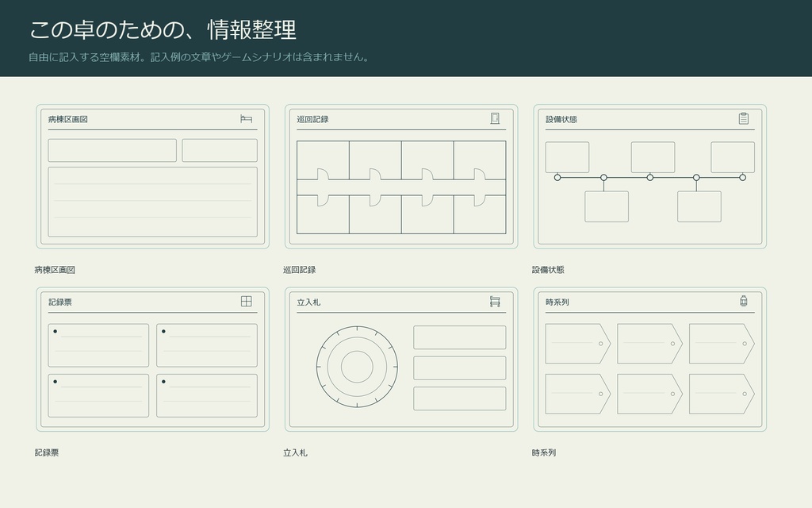
Task: Click the 病棟区画図 title inside the card header
Action: (x=68, y=119)
